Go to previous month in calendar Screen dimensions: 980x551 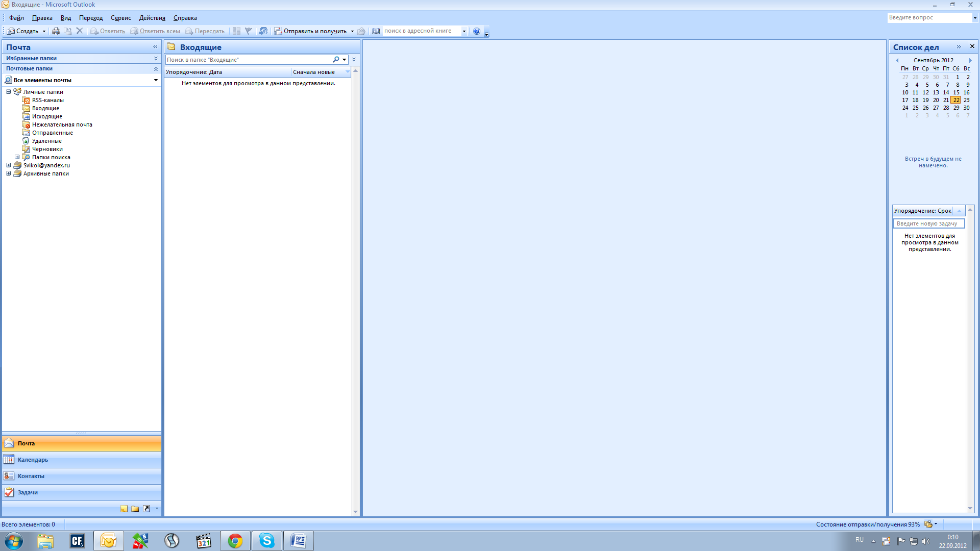click(x=897, y=60)
